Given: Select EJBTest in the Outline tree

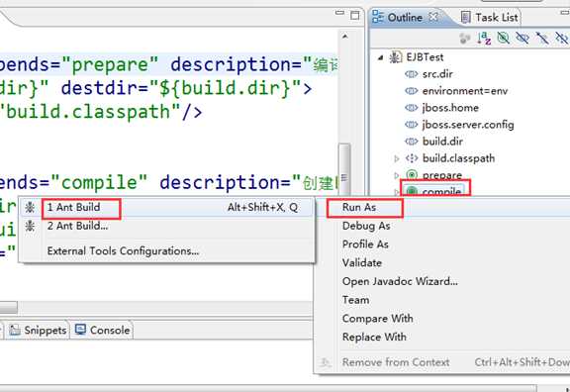Looking at the screenshot, I should click(425, 57).
